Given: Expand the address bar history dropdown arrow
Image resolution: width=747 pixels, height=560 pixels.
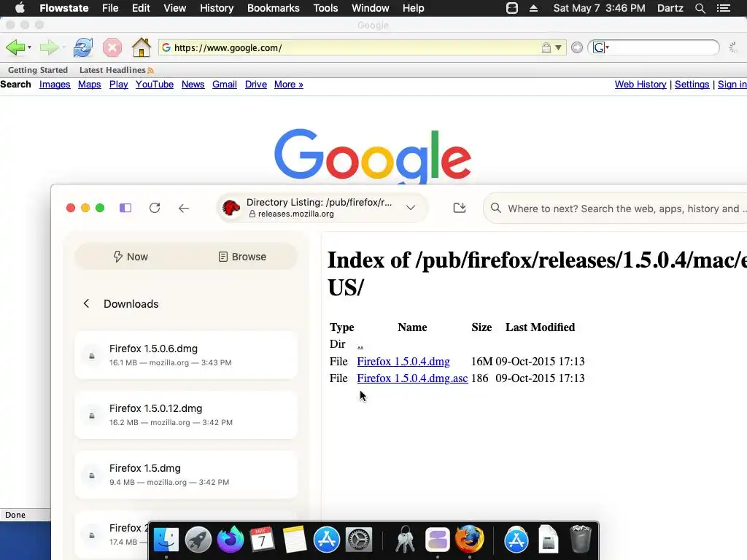Looking at the screenshot, I should (x=559, y=47).
